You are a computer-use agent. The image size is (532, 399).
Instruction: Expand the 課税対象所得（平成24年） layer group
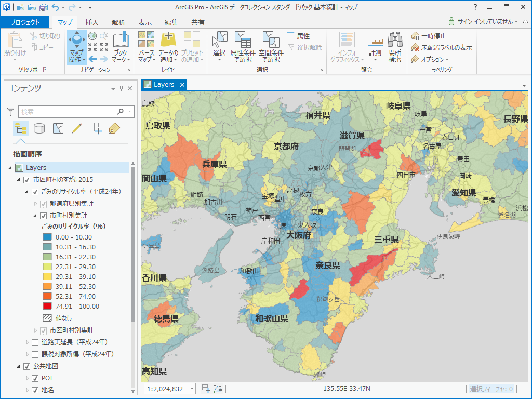[x=28, y=354]
